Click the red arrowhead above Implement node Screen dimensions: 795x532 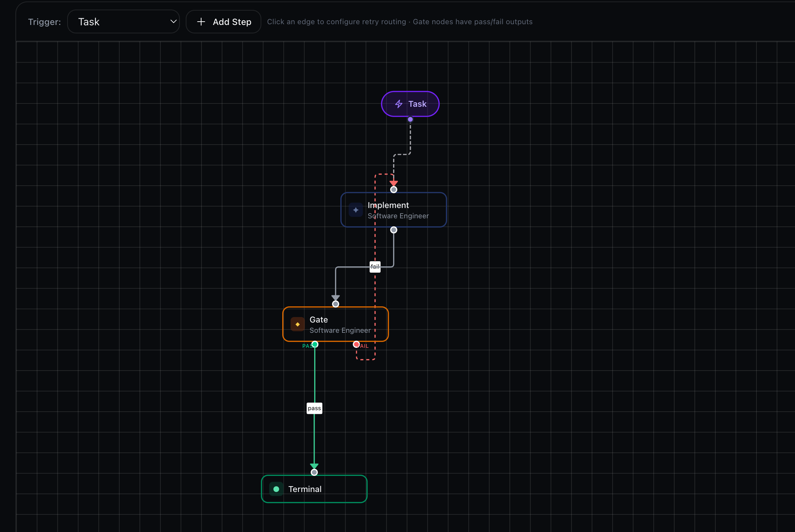pos(394,183)
